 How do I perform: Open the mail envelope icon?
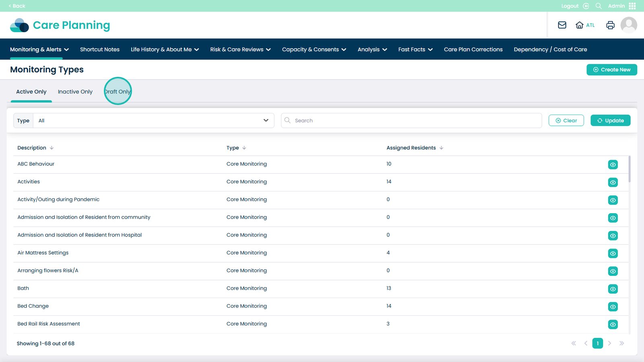click(x=562, y=25)
